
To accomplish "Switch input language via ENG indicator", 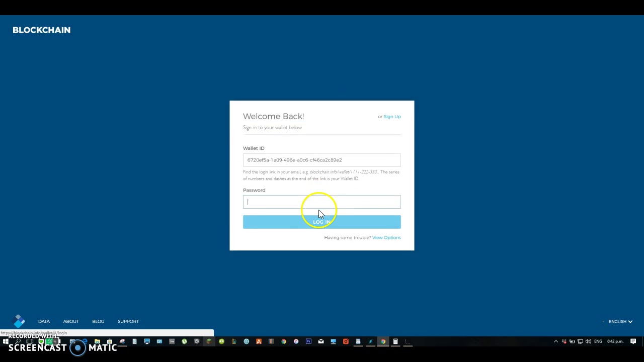I will [598, 341].
